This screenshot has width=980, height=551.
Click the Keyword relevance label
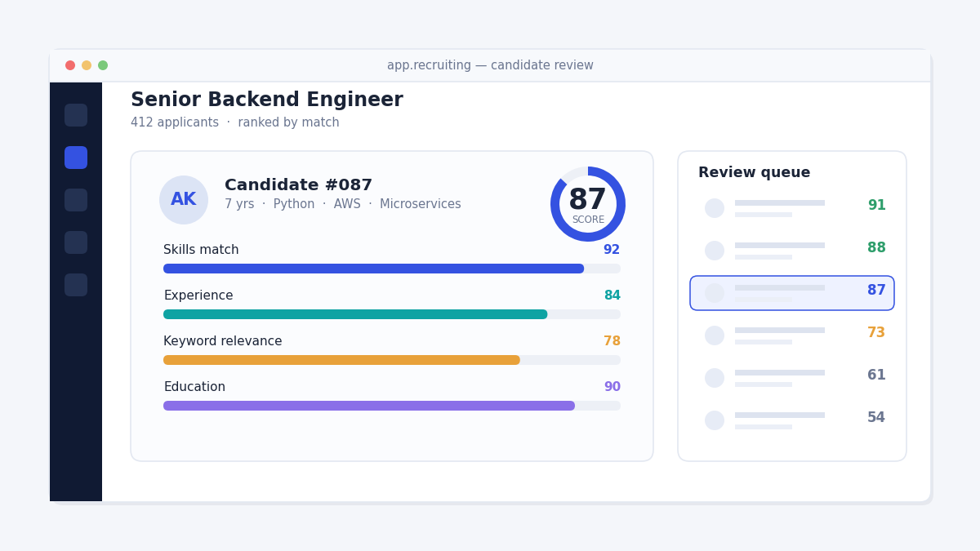(223, 341)
